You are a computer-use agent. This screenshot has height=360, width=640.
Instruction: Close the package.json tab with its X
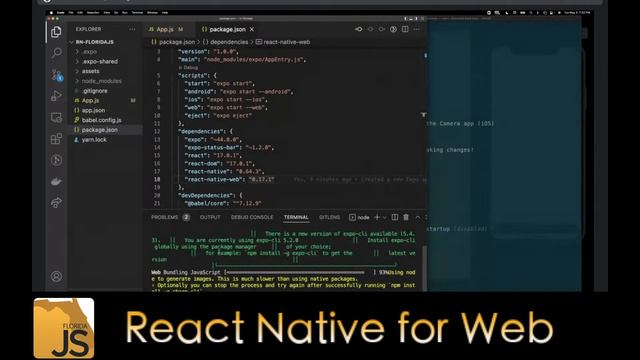252,29
